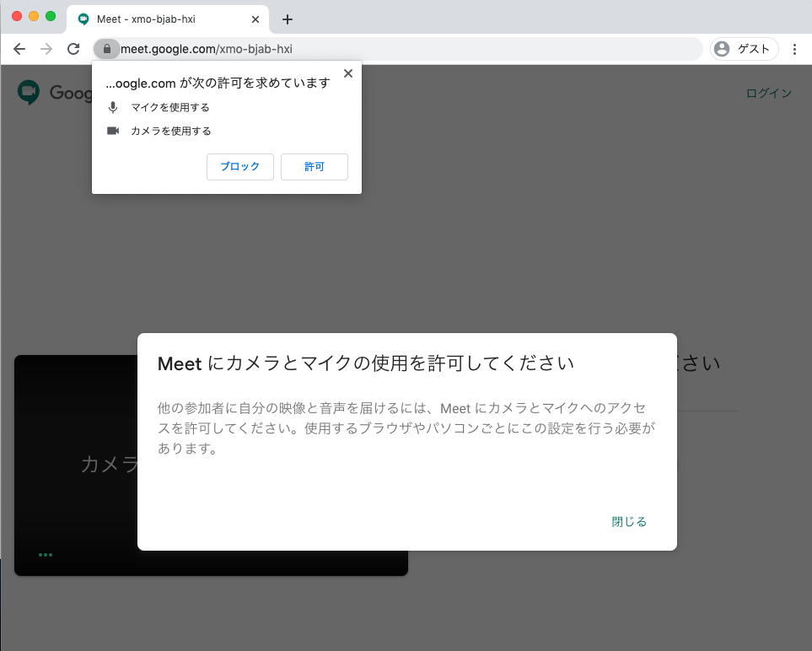
Task: Open the lock site info icon
Action: pyautogui.click(x=107, y=49)
